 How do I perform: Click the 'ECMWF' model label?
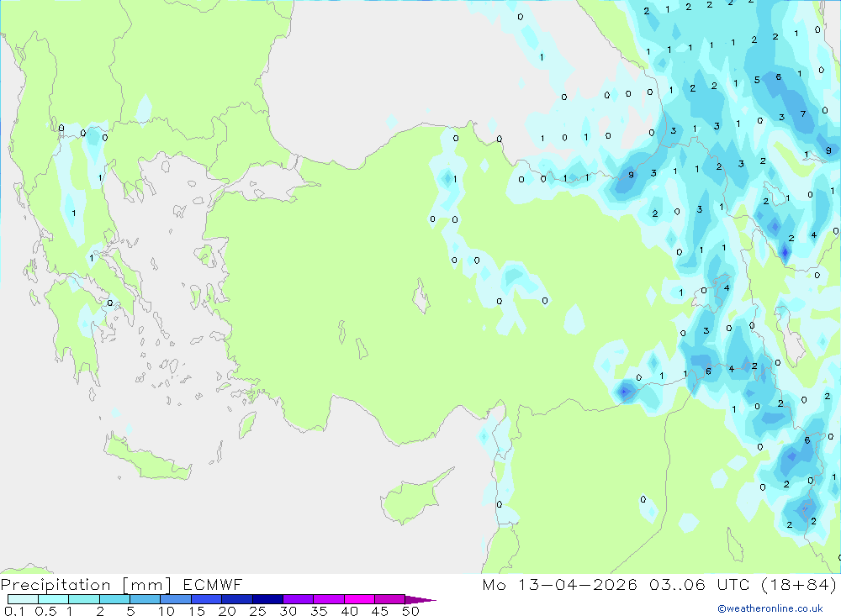[x=213, y=585]
